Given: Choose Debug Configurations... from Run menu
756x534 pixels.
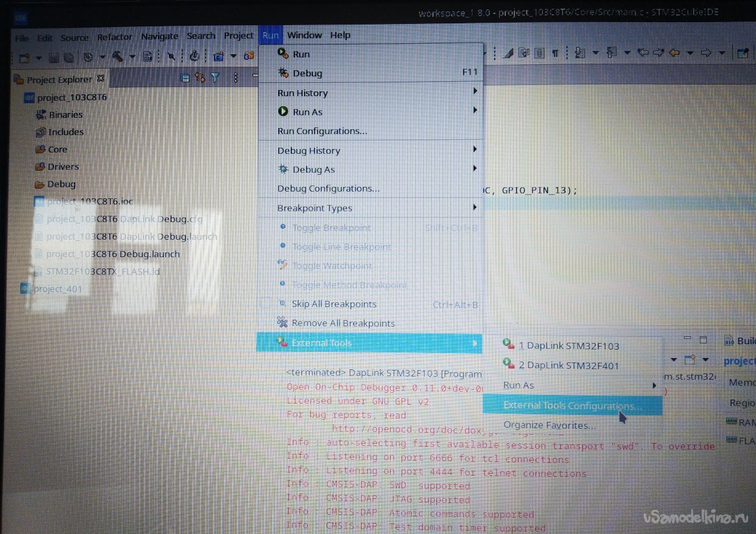Looking at the screenshot, I should tap(370, 189).
